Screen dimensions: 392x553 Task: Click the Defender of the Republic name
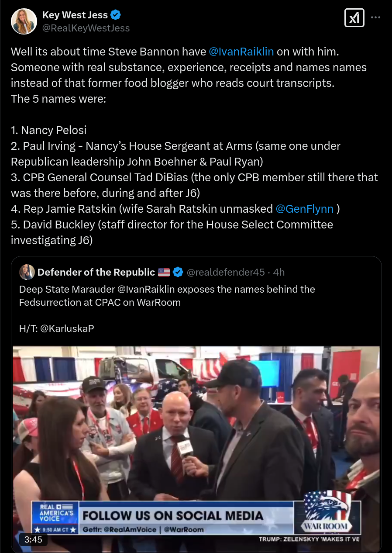[x=96, y=272]
